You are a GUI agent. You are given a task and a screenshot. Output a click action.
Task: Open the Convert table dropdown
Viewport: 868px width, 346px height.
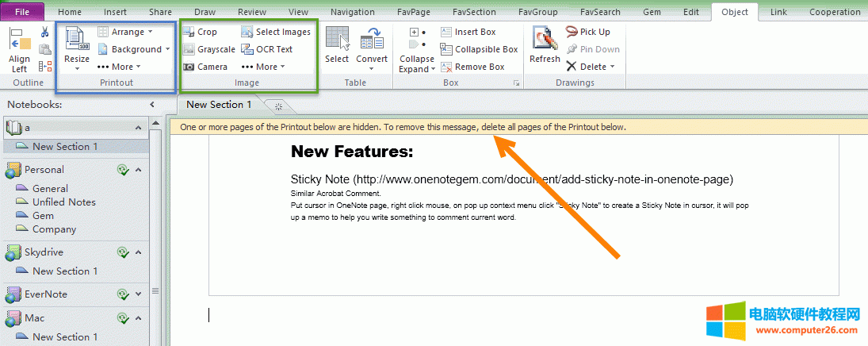tap(372, 48)
